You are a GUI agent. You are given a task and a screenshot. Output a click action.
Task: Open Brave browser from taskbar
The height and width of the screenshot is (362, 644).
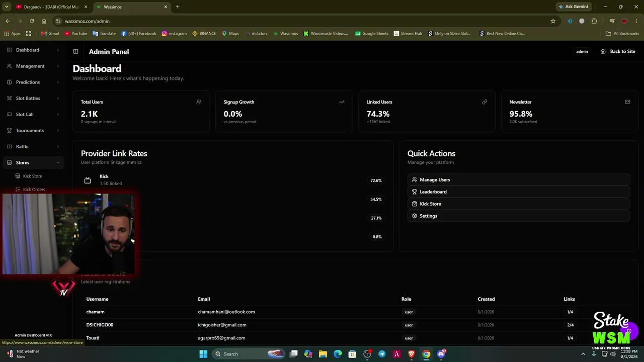[412, 354]
